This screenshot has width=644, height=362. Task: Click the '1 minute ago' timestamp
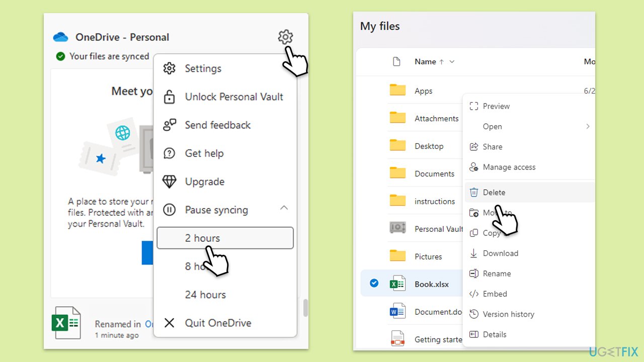pyautogui.click(x=117, y=335)
